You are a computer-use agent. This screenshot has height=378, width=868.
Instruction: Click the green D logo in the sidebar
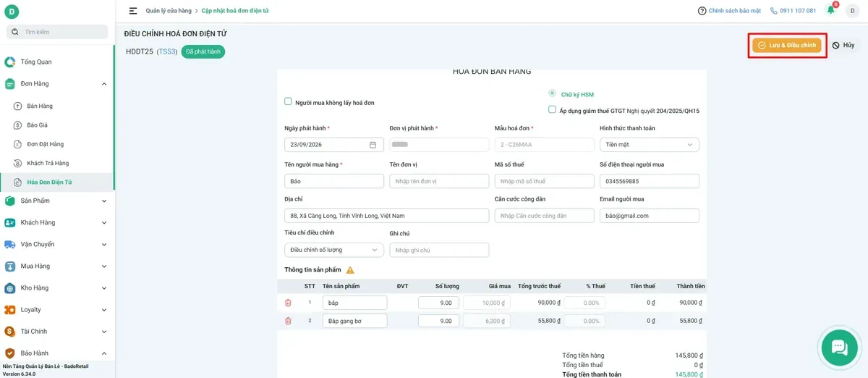click(12, 12)
